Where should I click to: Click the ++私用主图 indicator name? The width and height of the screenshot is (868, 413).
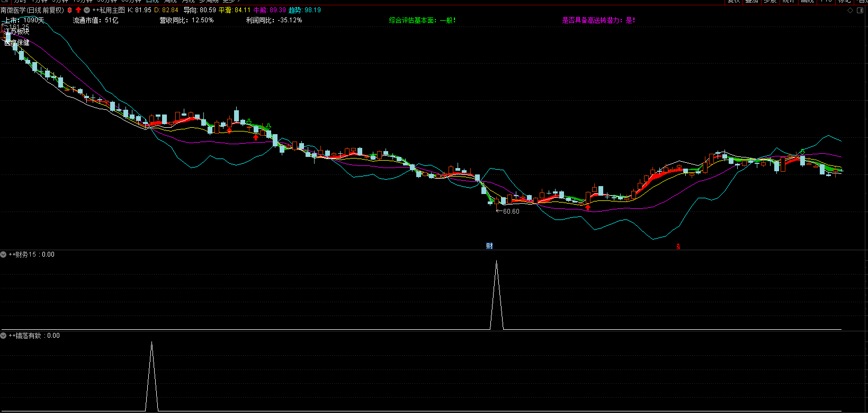[109, 10]
